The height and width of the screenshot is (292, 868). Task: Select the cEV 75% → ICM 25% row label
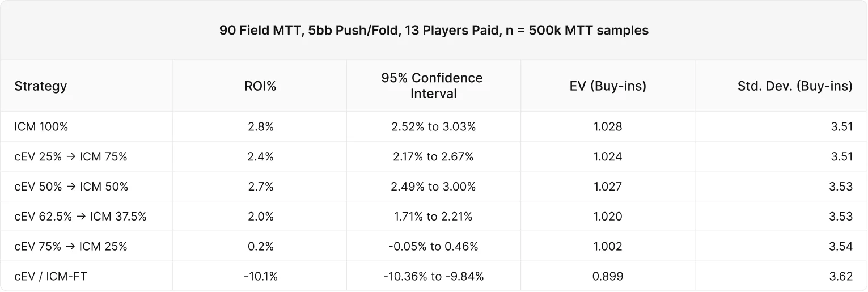[x=71, y=247]
